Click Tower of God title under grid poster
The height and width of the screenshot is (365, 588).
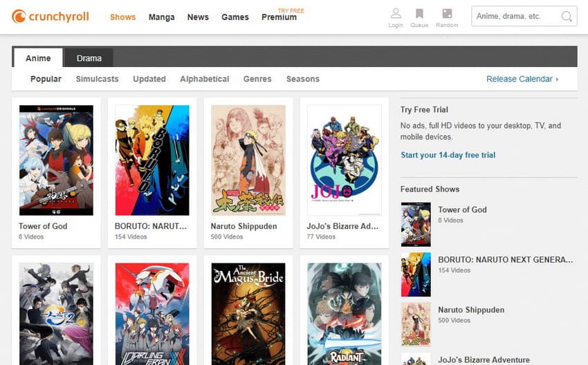coord(43,226)
